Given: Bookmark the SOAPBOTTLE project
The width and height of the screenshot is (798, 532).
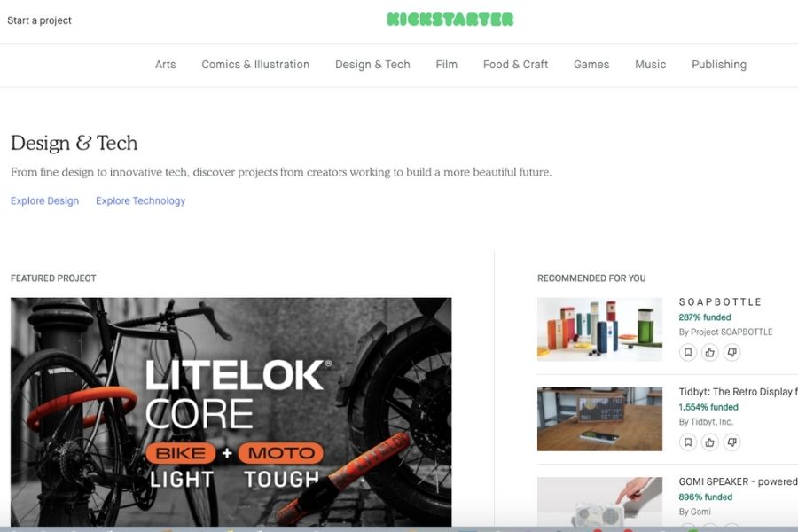Looking at the screenshot, I should click(x=687, y=352).
